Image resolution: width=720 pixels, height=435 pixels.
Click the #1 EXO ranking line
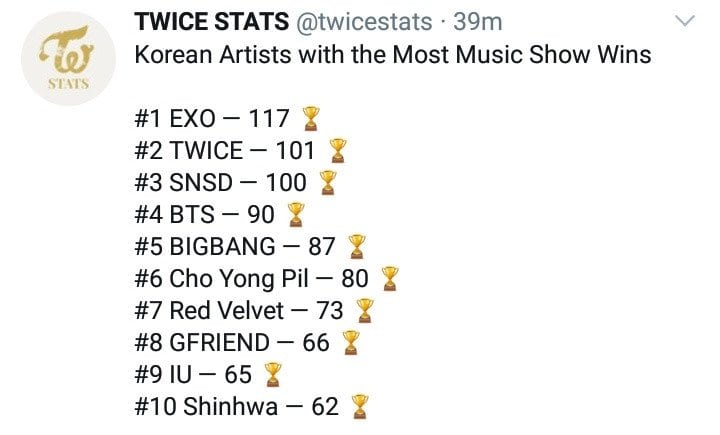pos(211,119)
